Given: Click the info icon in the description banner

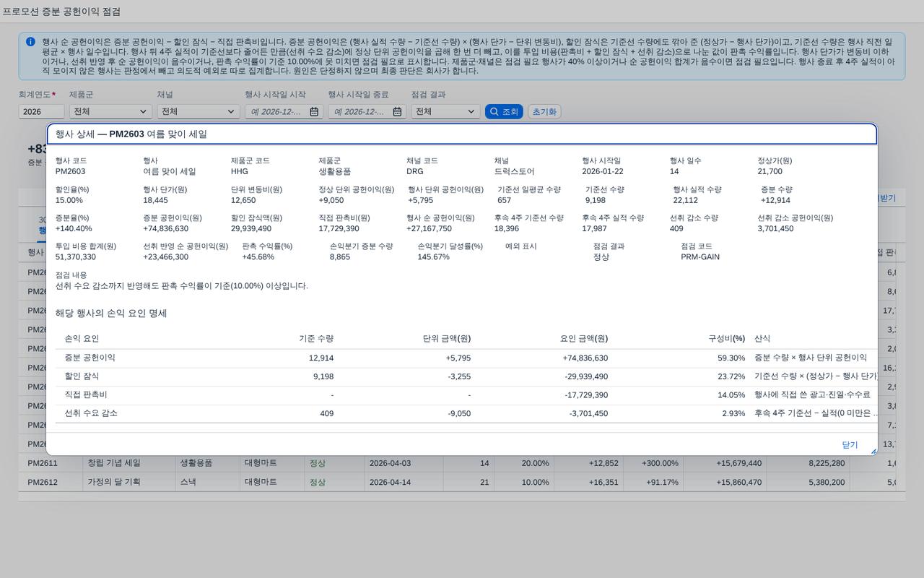Looking at the screenshot, I should (30, 42).
